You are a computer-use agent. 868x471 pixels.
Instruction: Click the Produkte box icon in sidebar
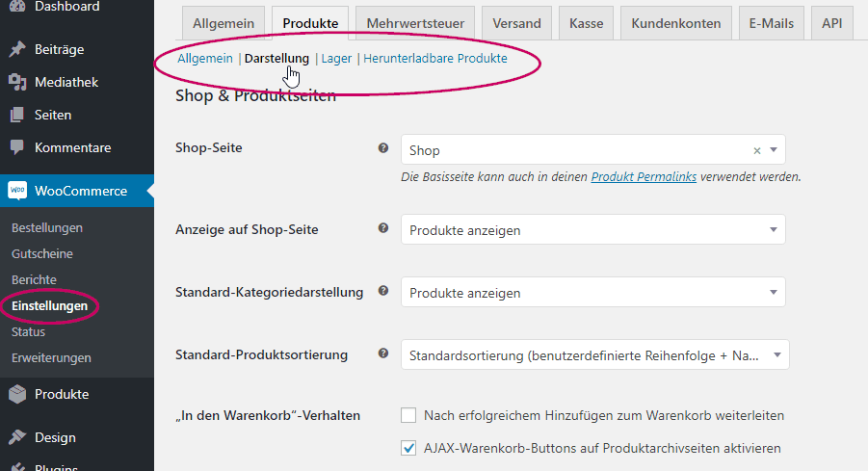pyautogui.click(x=17, y=394)
